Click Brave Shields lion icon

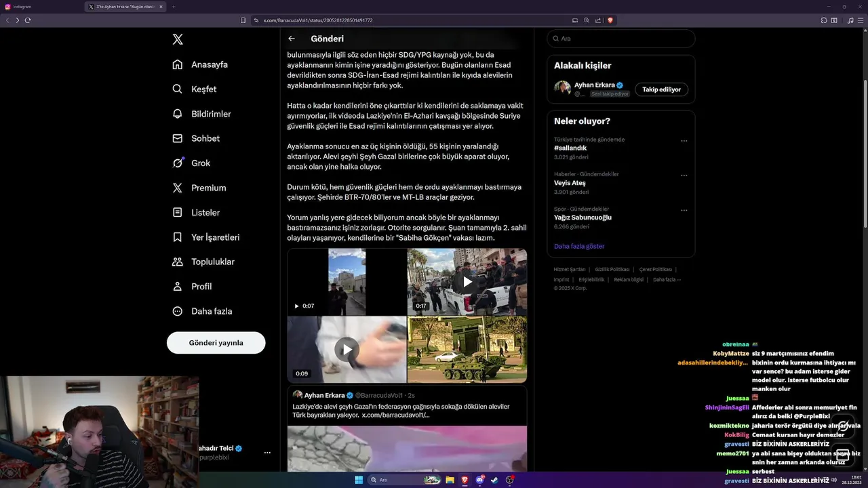point(610,20)
